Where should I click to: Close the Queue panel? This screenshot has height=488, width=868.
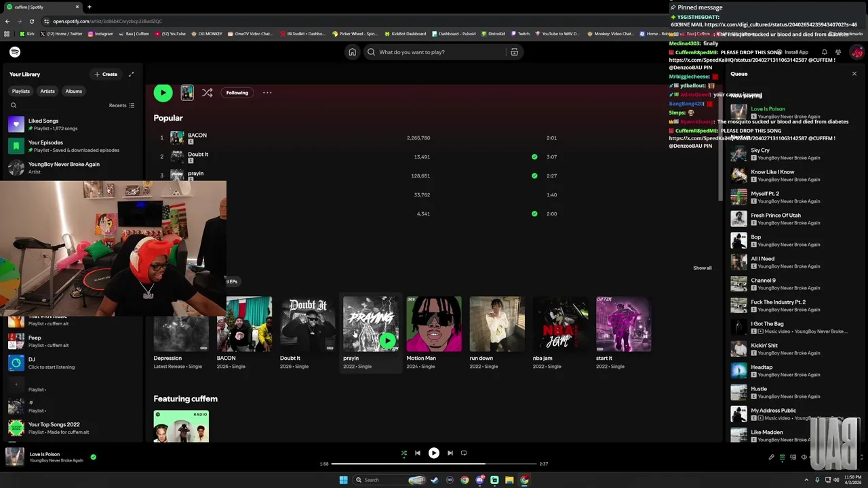tap(854, 74)
